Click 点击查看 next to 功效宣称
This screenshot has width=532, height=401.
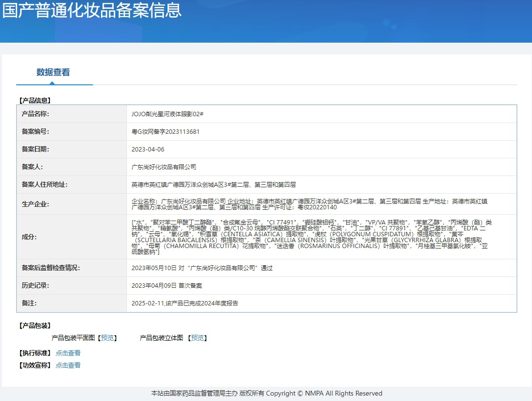click(x=68, y=365)
